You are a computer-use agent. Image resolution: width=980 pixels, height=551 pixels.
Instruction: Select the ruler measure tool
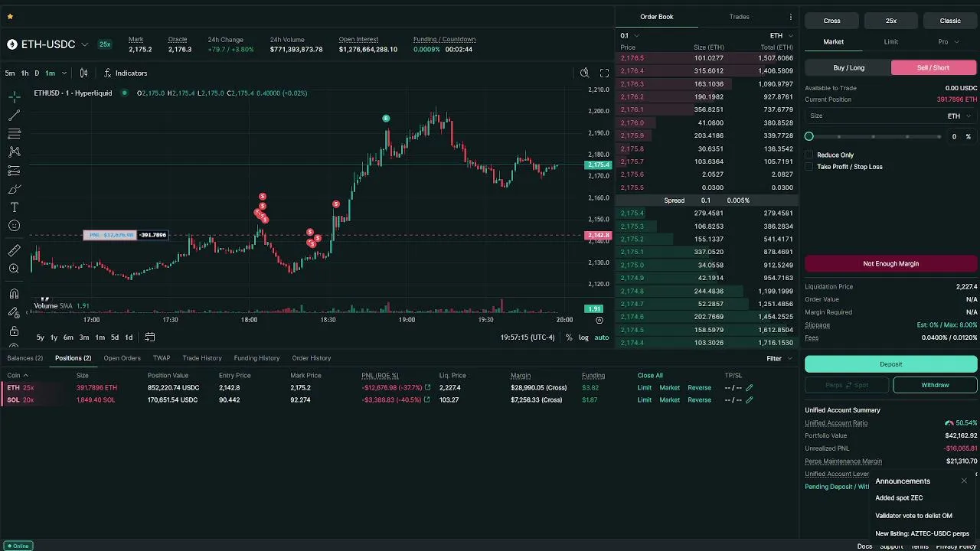[14, 250]
